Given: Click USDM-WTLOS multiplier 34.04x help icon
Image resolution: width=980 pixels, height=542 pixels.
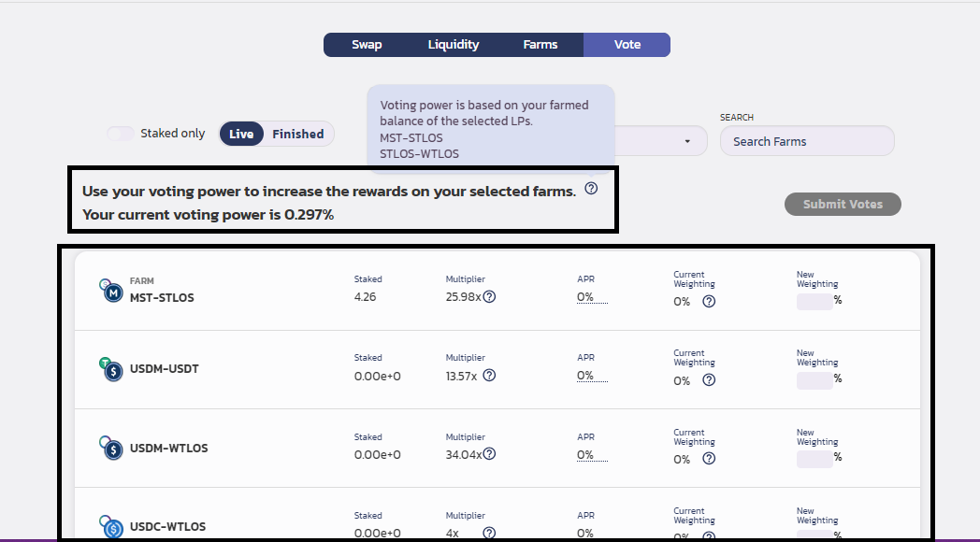Looking at the screenshot, I should click(x=489, y=454).
